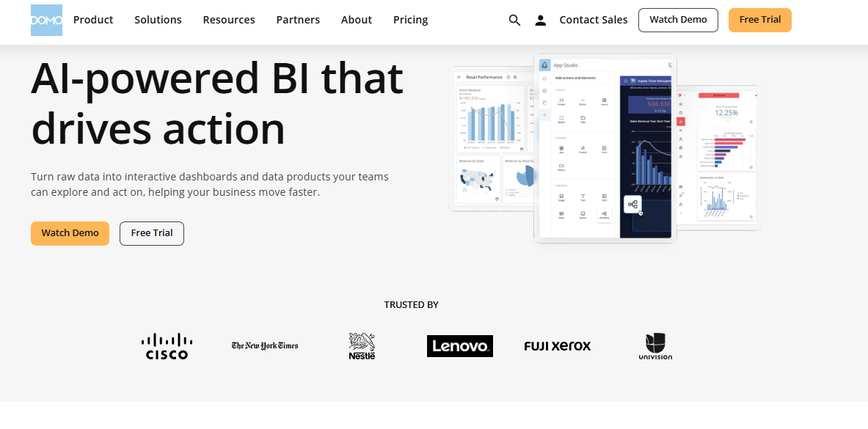Click the orange Watch Demo hero button
This screenshot has width=868, height=429.
70,233
